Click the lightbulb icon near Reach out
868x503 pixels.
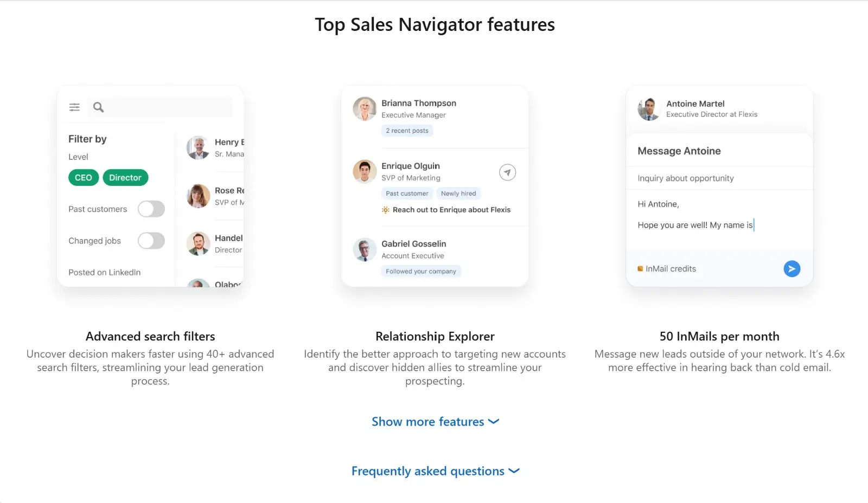pos(385,210)
